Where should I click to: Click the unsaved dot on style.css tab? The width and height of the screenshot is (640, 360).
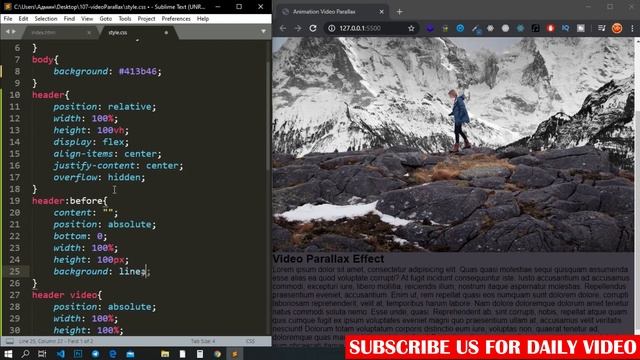click(x=166, y=32)
